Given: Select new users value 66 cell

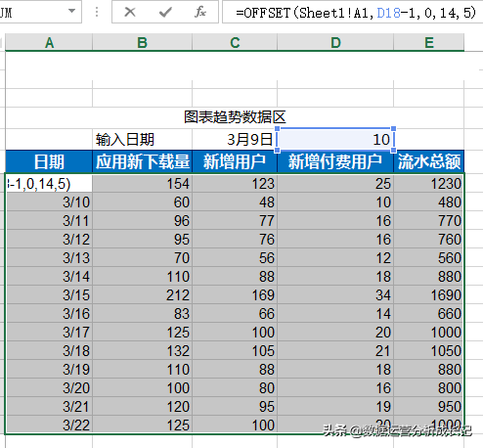Looking at the screenshot, I should coord(235,314).
